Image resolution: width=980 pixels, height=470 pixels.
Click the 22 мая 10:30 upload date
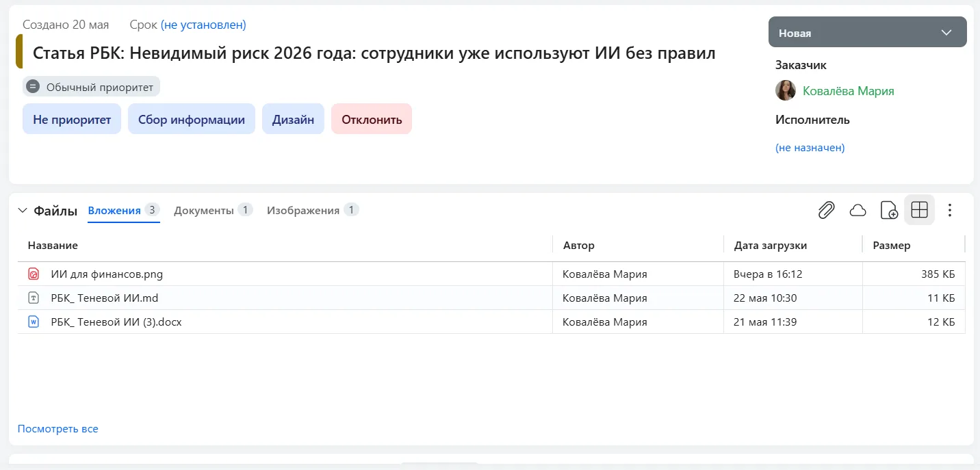click(765, 298)
